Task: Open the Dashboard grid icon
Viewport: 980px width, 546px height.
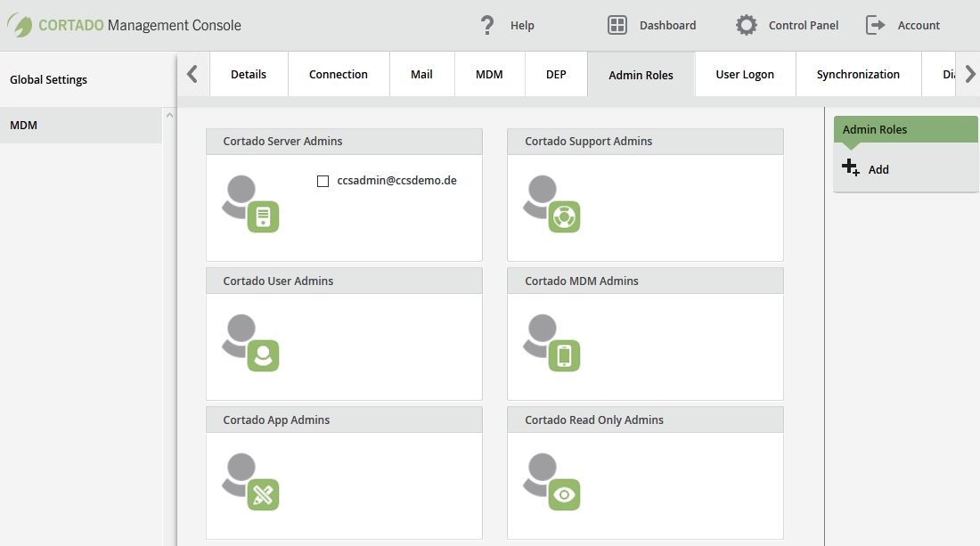Action: [617, 25]
